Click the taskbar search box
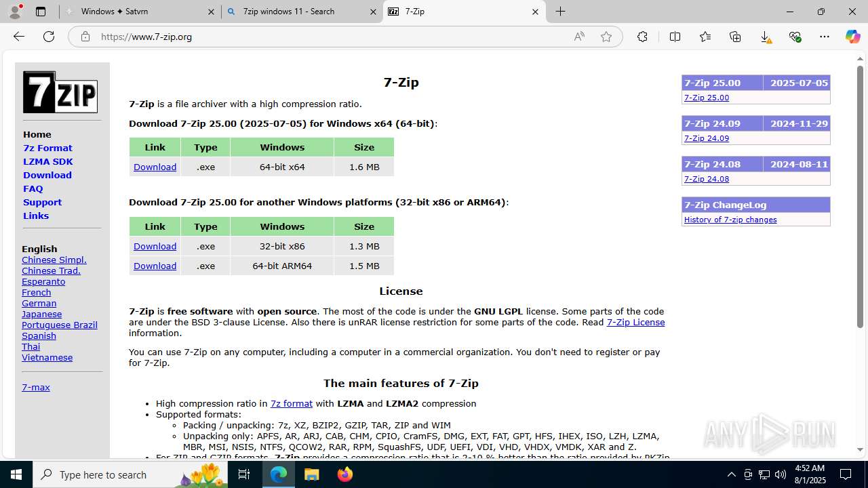The width and height of the screenshot is (868, 488). [130, 474]
